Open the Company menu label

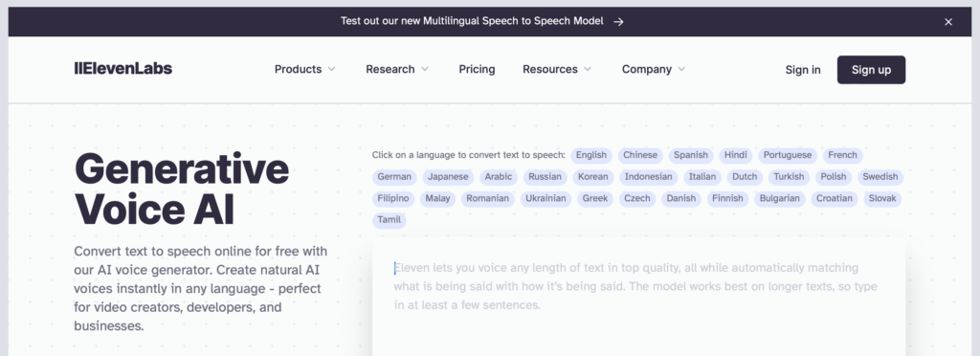[647, 69]
